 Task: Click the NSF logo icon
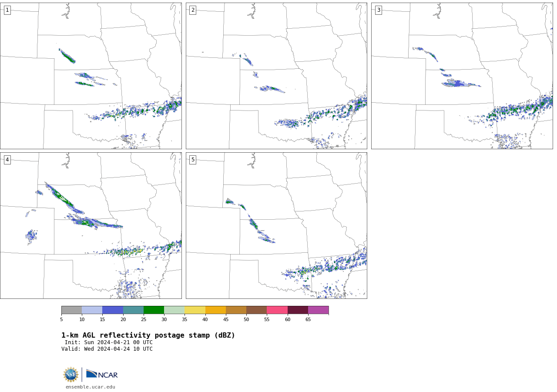(x=71, y=375)
